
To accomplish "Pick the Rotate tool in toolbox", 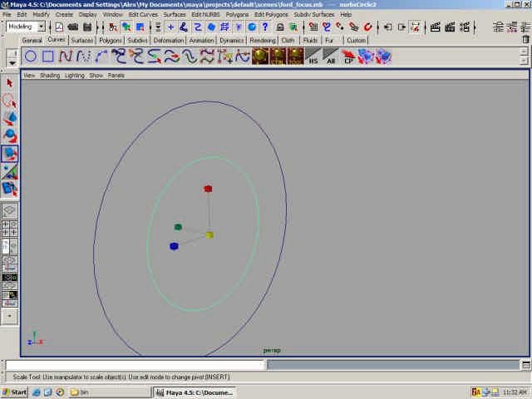I will click(x=10, y=136).
